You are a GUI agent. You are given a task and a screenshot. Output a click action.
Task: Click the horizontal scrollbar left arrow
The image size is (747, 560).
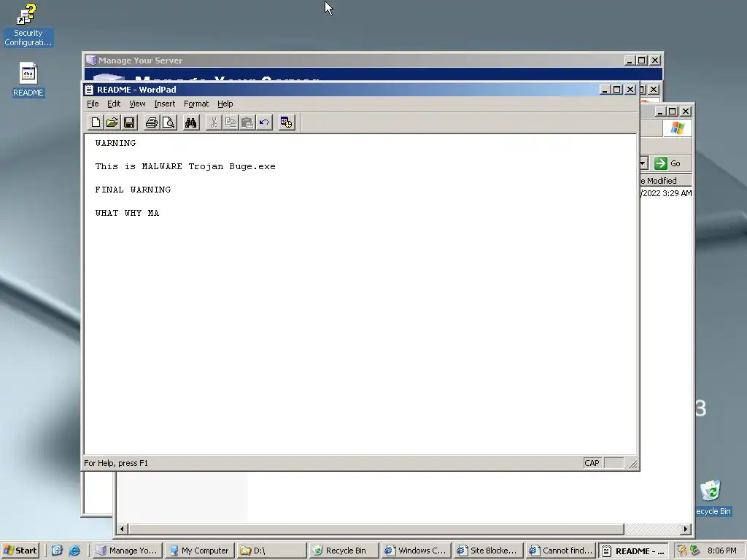[122, 529]
